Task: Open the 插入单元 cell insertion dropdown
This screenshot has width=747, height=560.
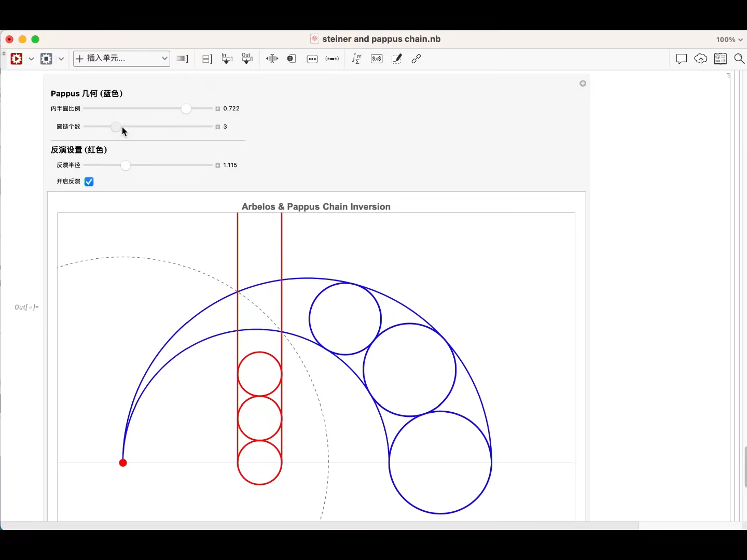Action: tap(122, 59)
